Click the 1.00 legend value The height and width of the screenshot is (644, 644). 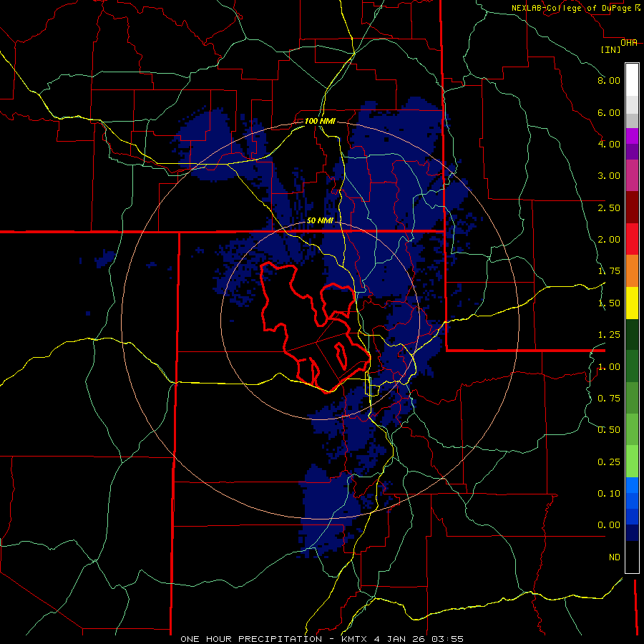coord(609,367)
